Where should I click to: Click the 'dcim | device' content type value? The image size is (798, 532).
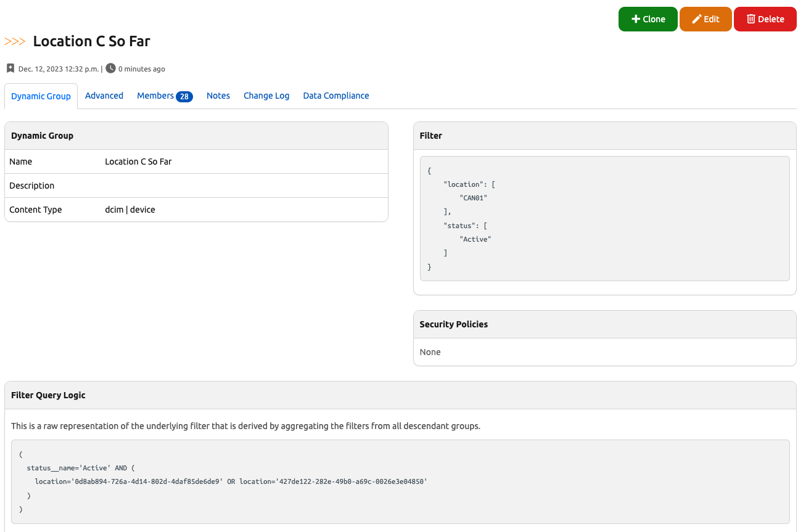click(x=130, y=210)
